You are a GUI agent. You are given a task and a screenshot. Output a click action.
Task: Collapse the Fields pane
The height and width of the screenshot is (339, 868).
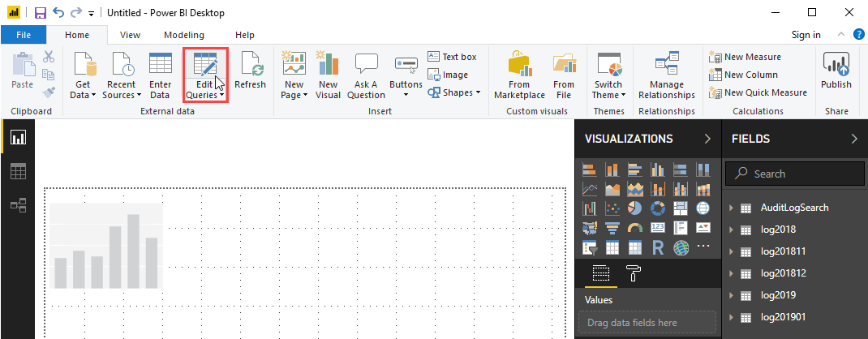click(x=854, y=139)
